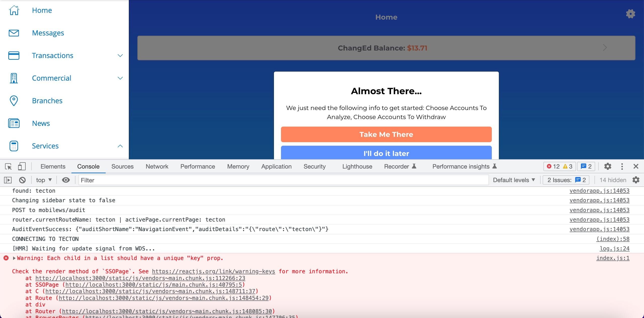Image resolution: width=644 pixels, height=318 pixels.
Task: Click the console Filter input field
Action: tap(284, 180)
